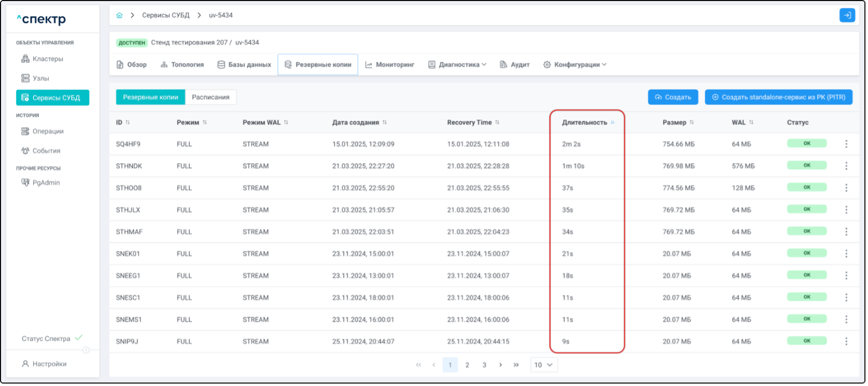Sort backups by Размер column
868x386 pixels.
point(692,123)
